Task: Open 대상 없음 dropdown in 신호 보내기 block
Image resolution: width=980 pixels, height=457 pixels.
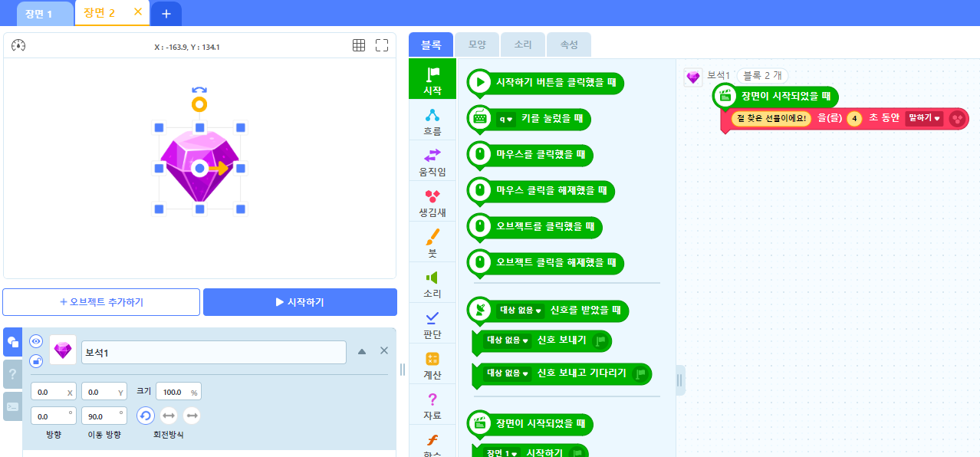Action: pos(508,340)
